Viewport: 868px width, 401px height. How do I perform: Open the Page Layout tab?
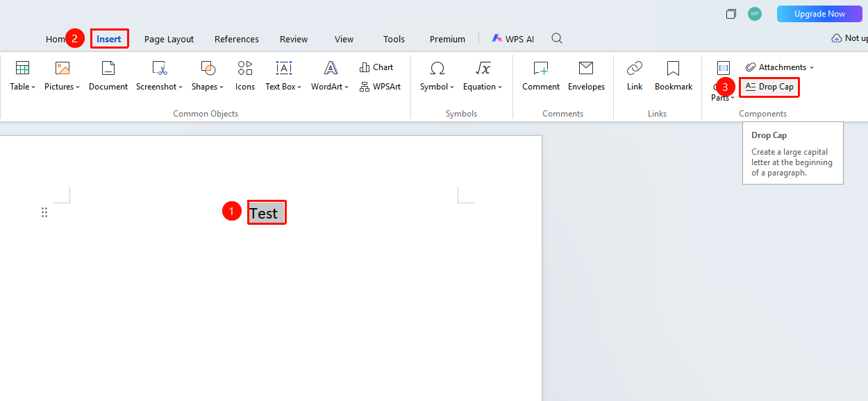pyautogui.click(x=169, y=40)
